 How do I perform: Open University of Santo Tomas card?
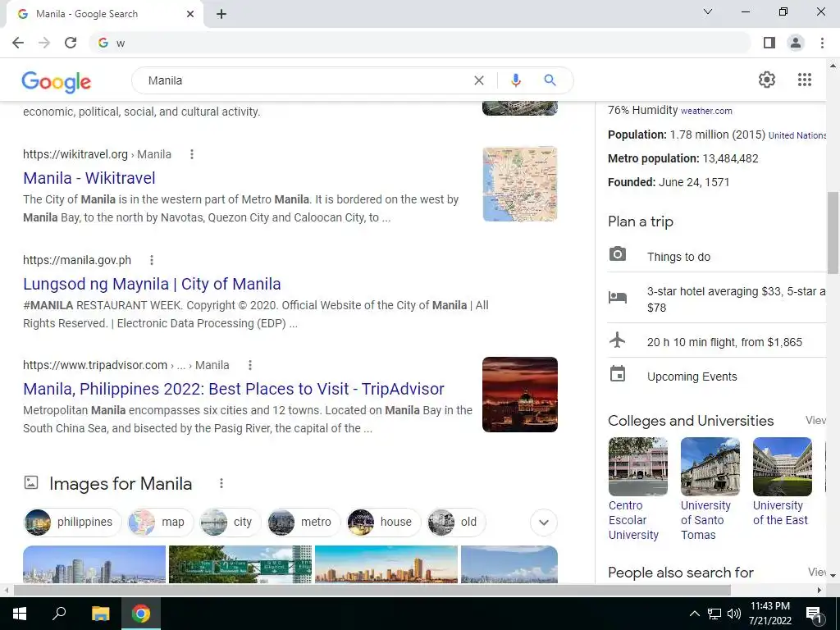[x=710, y=489]
